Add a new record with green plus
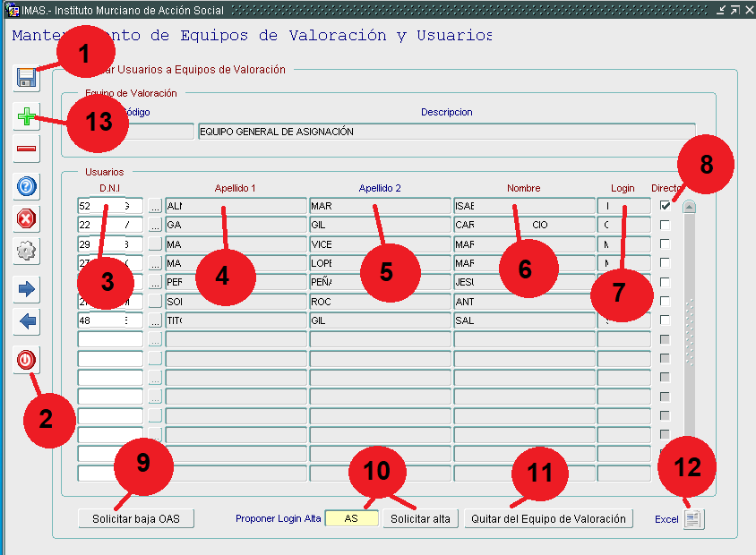This screenshot has width=756, height=555. point(27,116)
